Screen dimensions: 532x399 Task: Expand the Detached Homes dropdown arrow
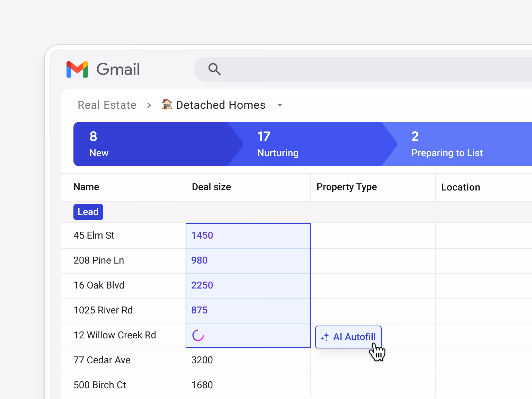pyautogui.click(x=280, y=105)
